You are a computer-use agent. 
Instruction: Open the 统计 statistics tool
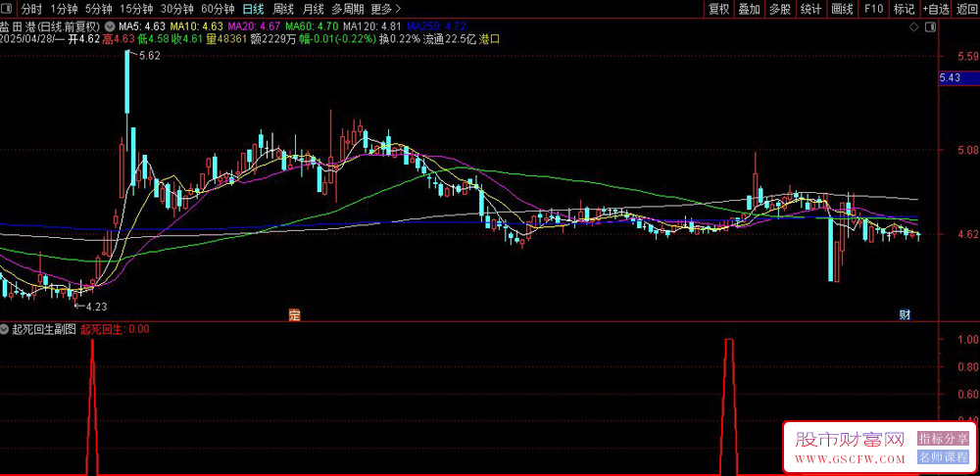point(810,9)
